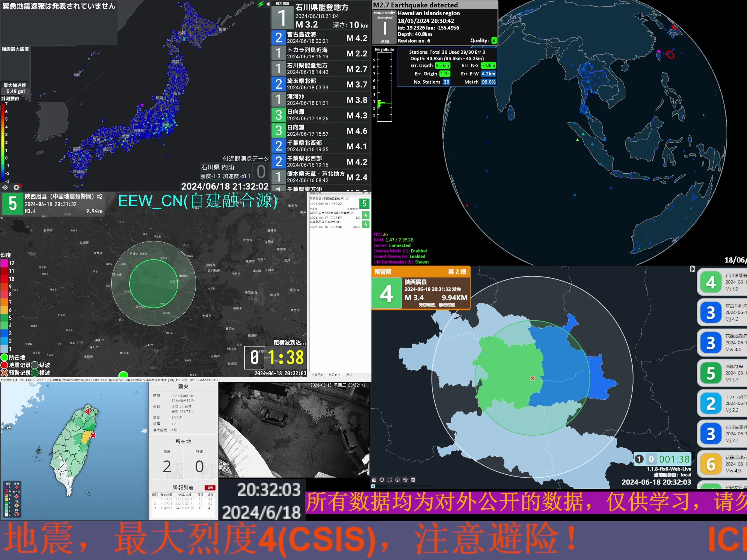
Task: Switch to the 地震历史 tab
Action: [x=317, y=375]
